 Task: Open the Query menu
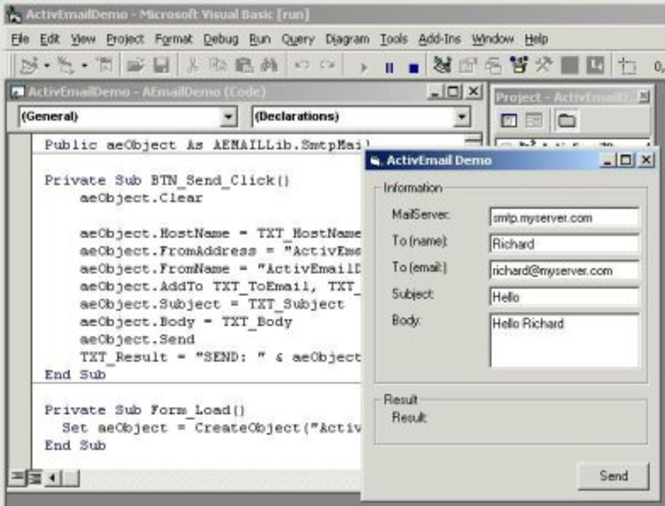pyautogui.click(x=298, y=39)
